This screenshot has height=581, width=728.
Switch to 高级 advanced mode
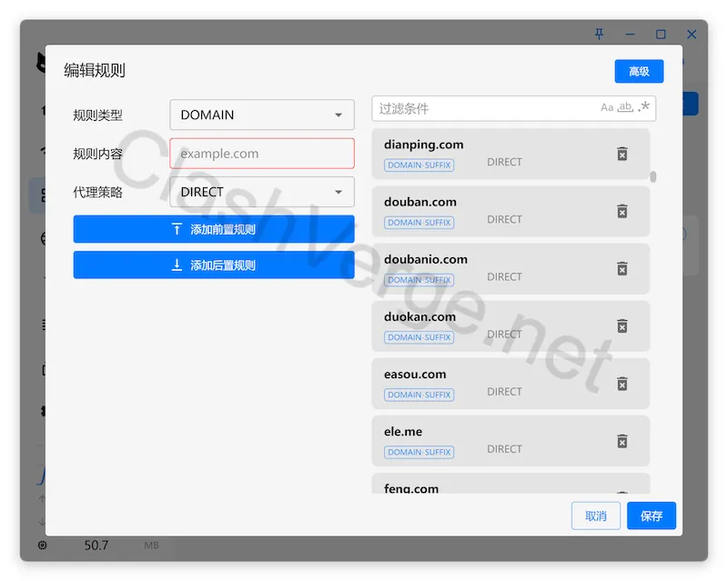[639, 71]
